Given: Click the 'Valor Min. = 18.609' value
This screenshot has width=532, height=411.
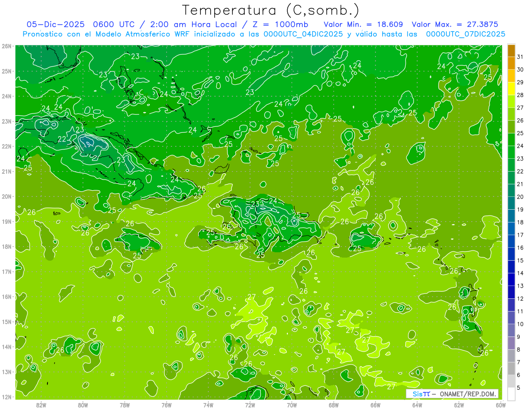Looking at the screenshot, I should (363, 24).
